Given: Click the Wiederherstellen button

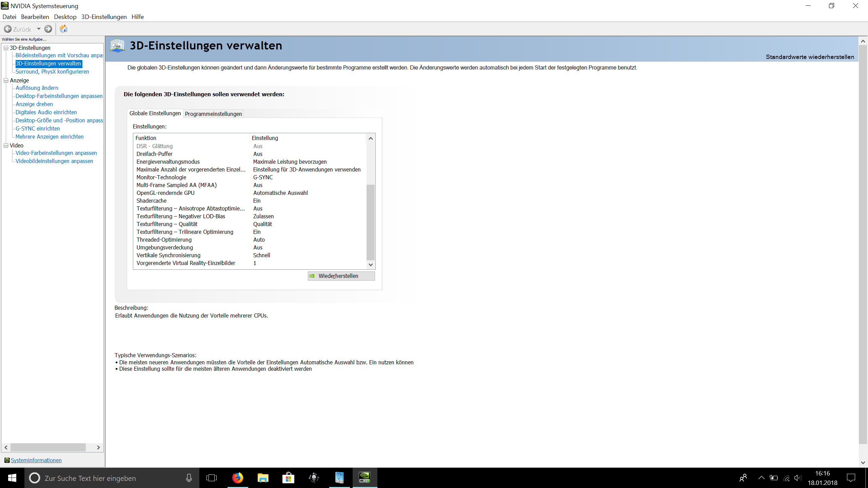Looking at the screenshot, I should pyautogui.click(x=341, y=276).
